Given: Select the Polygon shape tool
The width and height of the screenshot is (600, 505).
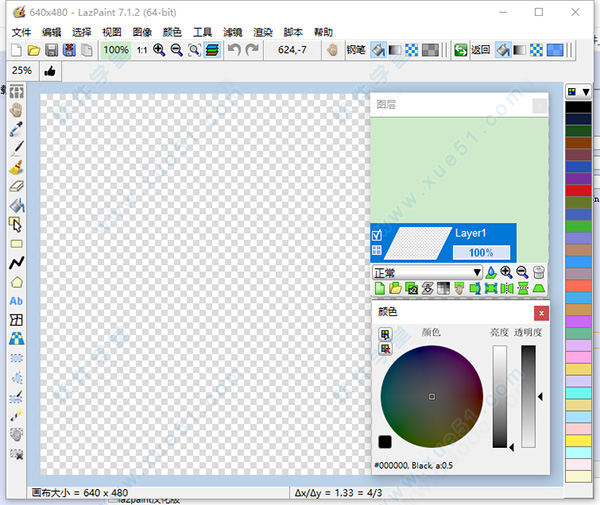Looking at the screenshot, I should click(x=16, y=282).
